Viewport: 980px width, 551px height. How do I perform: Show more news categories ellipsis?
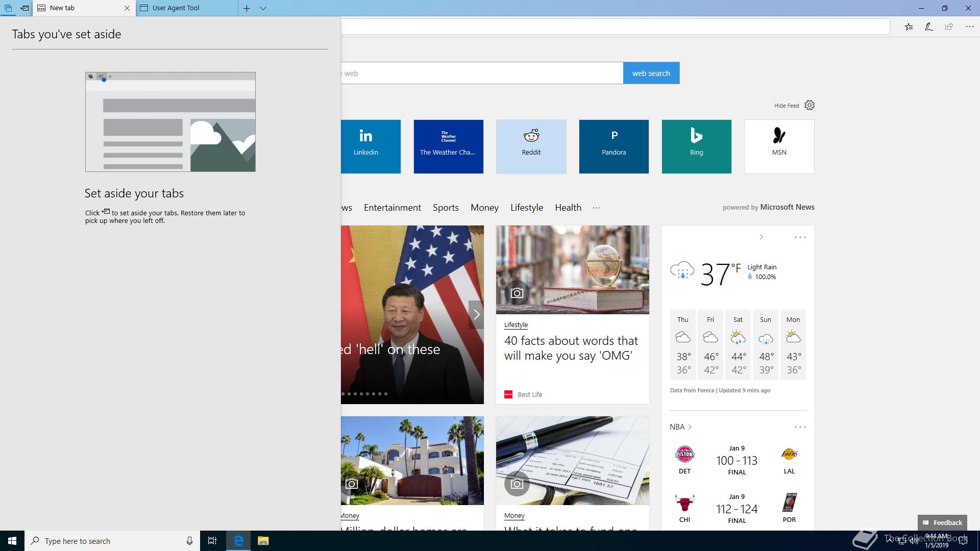pos(596,208)
